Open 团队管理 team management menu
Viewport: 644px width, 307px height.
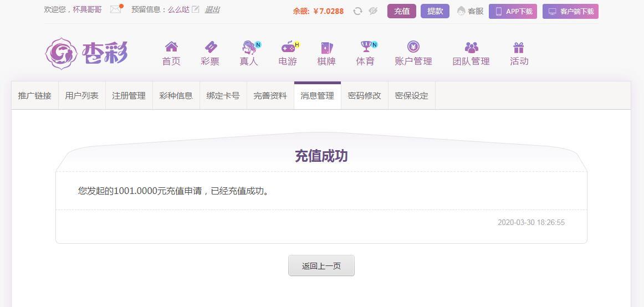coord(471,53)
